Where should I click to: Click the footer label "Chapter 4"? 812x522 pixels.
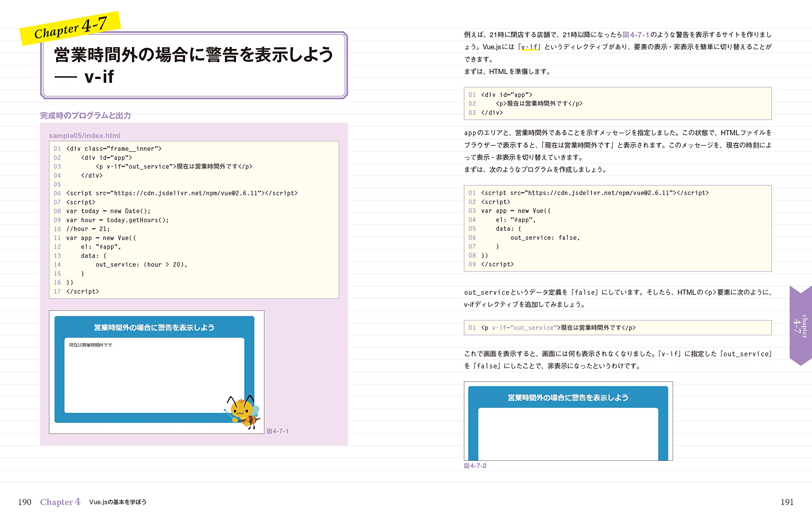coord(60,502)
